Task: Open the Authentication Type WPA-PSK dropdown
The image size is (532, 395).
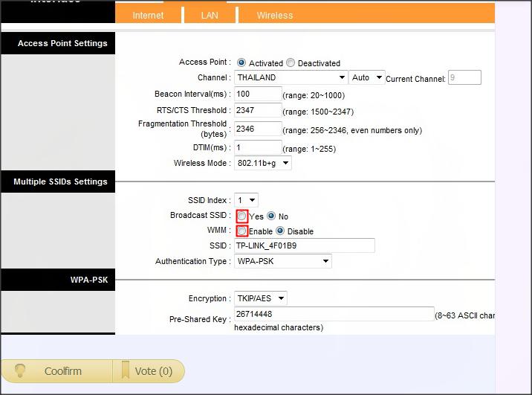Action: (283, 261)
